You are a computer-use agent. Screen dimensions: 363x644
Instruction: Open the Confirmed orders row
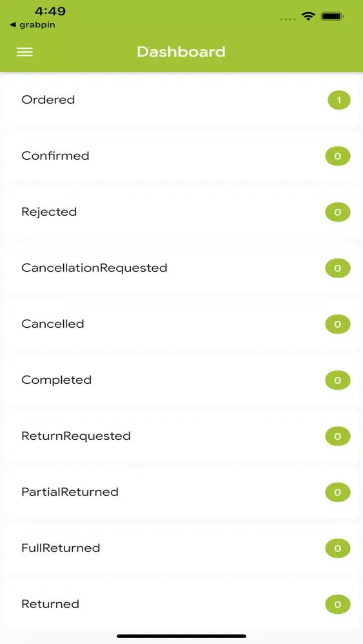[181, 156]
